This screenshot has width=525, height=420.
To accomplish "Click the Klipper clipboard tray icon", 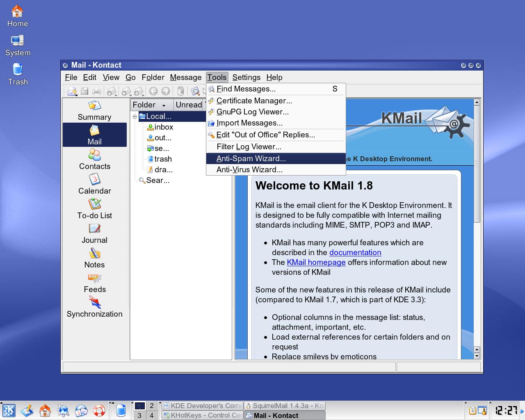I will (472, 410).
